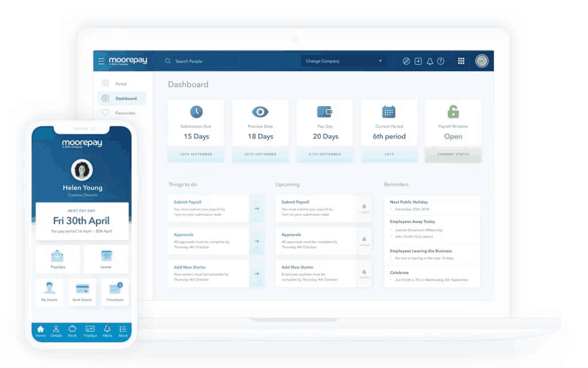Click the Open payroll status text

(x=453, y=137)
